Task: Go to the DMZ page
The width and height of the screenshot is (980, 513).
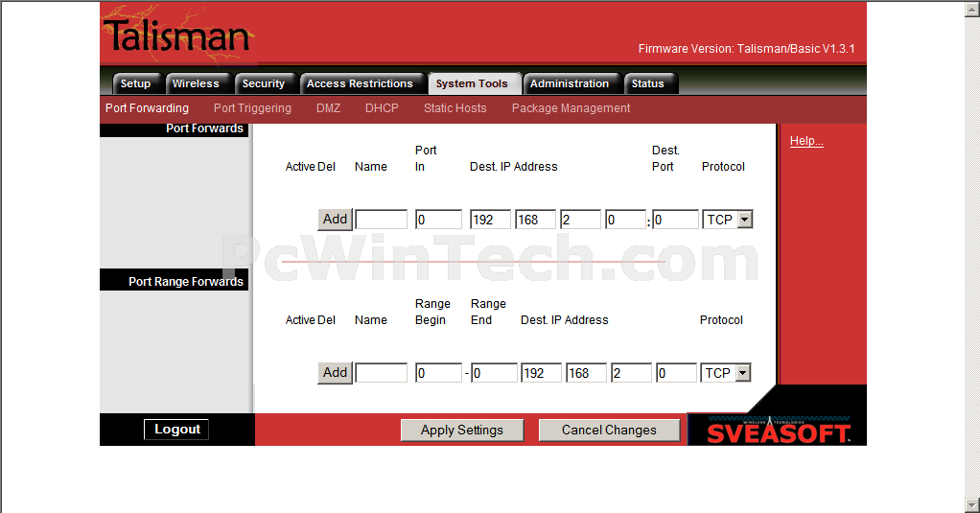Action: (x=328, y=108)
